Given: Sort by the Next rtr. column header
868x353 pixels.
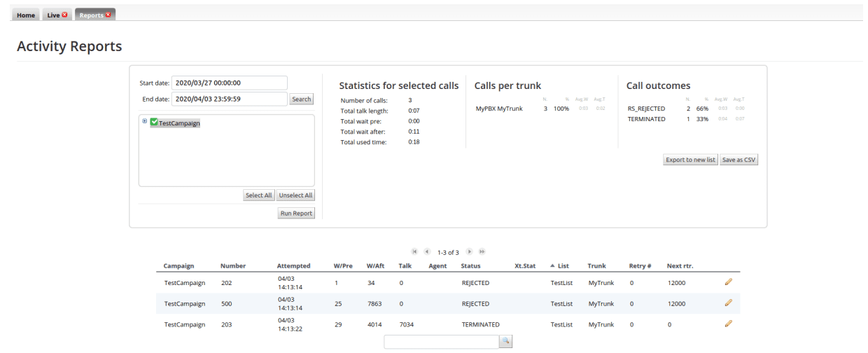Looking at the screenshot, I should click(680, 266).
